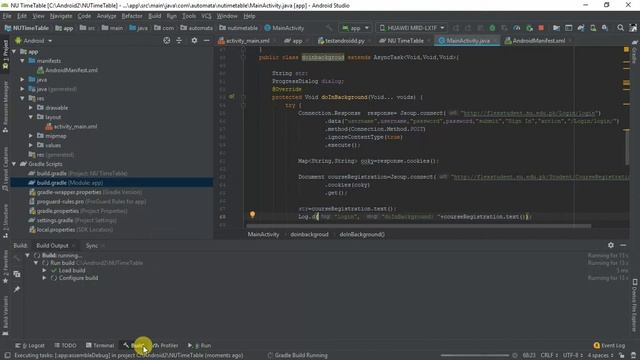Click the Debug app bug icon
The width and height of the screenshot is (640, 360).
pos(492,28)
